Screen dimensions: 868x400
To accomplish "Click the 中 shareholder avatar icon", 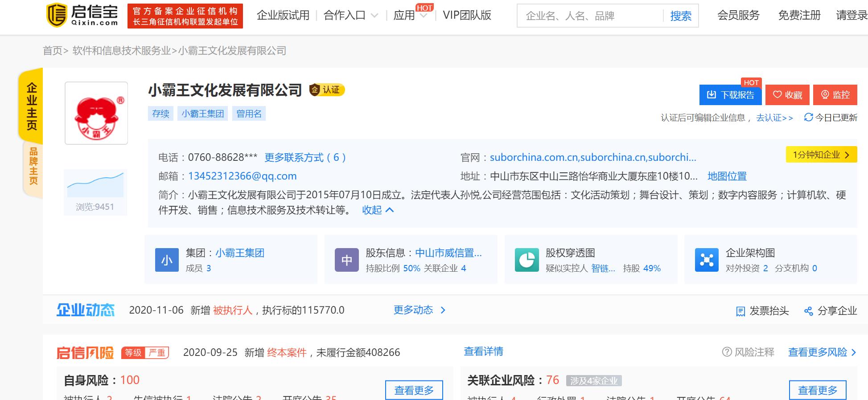I will pos(347,260).
